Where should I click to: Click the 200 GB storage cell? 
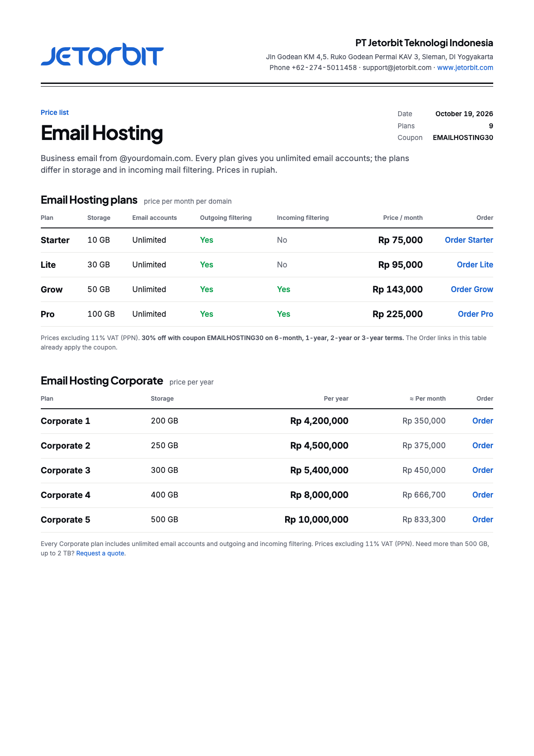(x=165, y=421)
